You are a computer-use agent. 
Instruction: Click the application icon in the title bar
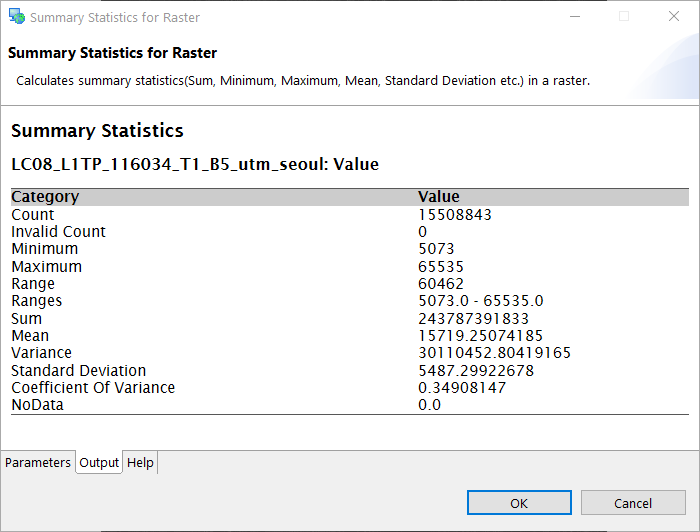tap(16, 17)
